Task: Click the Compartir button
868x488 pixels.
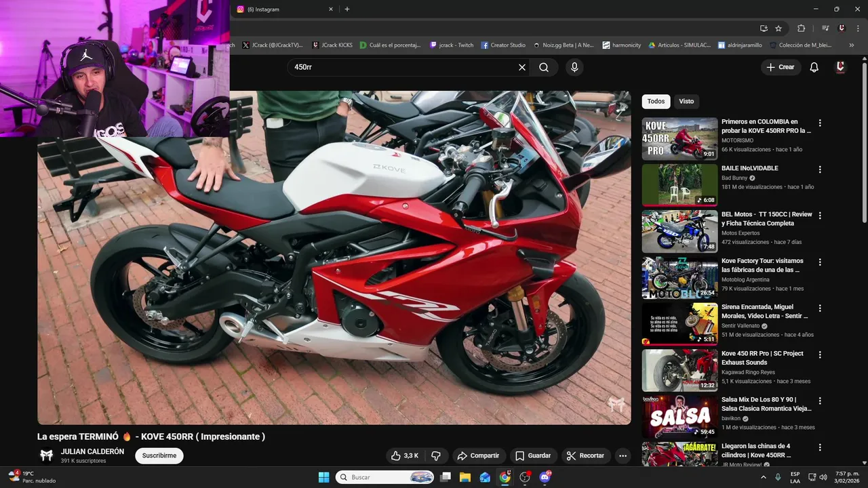Action: tap(478, 455)
